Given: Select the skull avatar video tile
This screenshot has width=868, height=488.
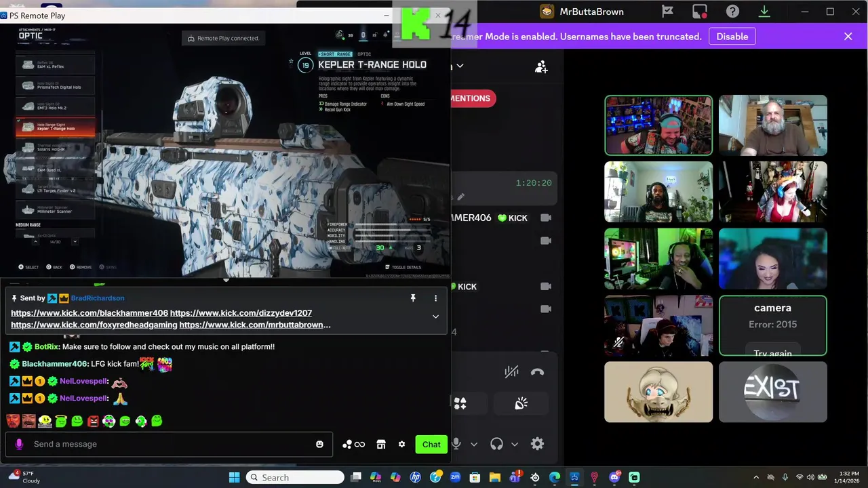Looking at the screenshot, I should (658, 392).
